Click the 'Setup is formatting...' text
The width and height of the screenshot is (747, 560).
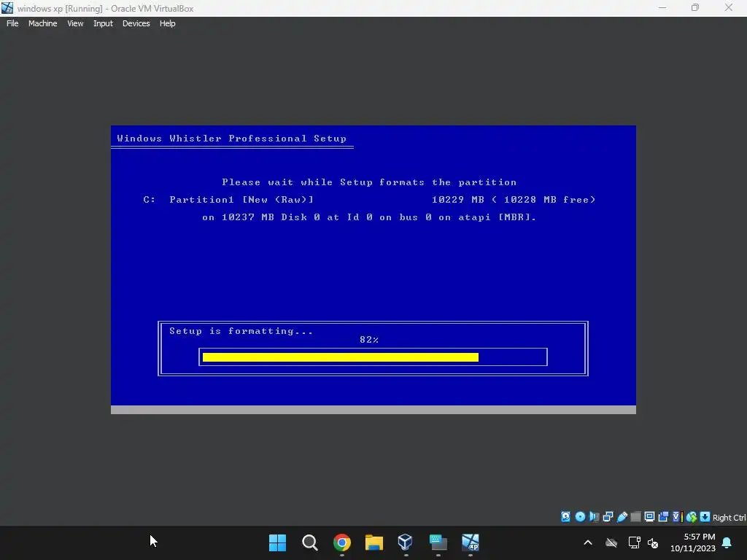pyautogui.click(x=241, y=331)
